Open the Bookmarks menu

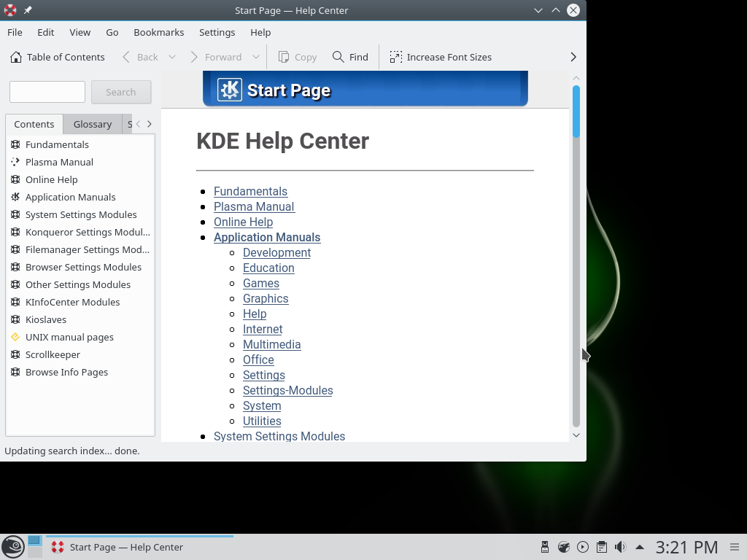pos(158,32)
